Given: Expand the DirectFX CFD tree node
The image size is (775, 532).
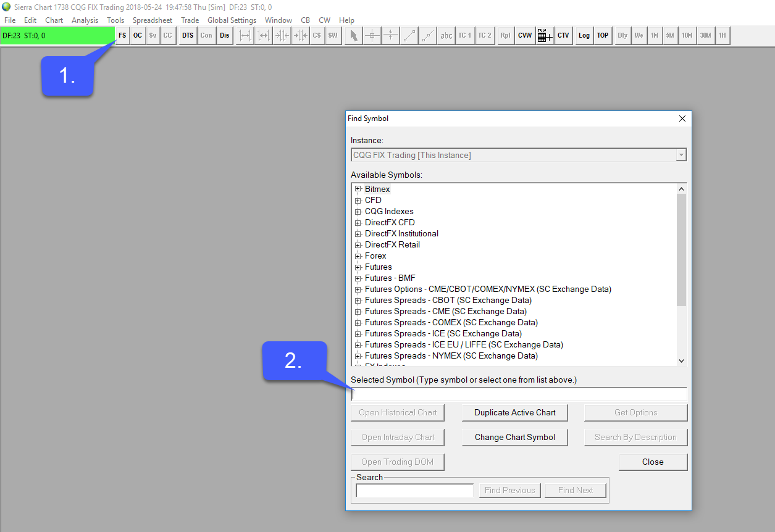Looking at the screenshot, I should pos(358,223).
